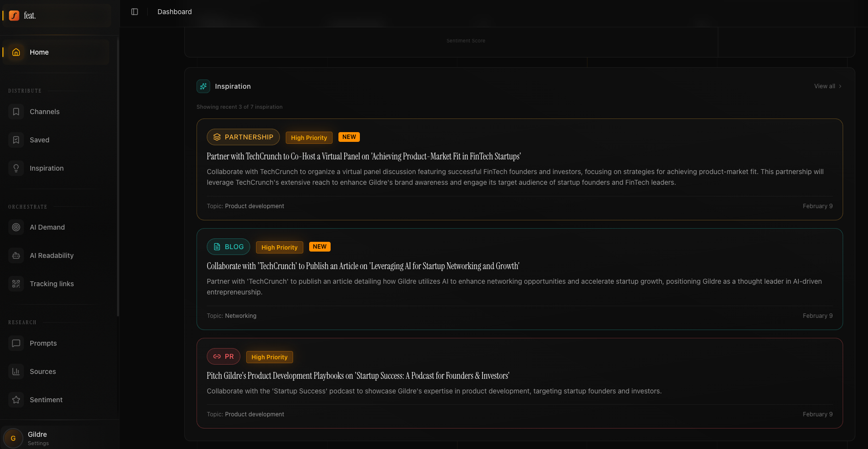Image resolution: width=868 pixels, height=449 pixels.
Task: Click the document icon in BLOG badge
Action: click(x=217, y=247)
